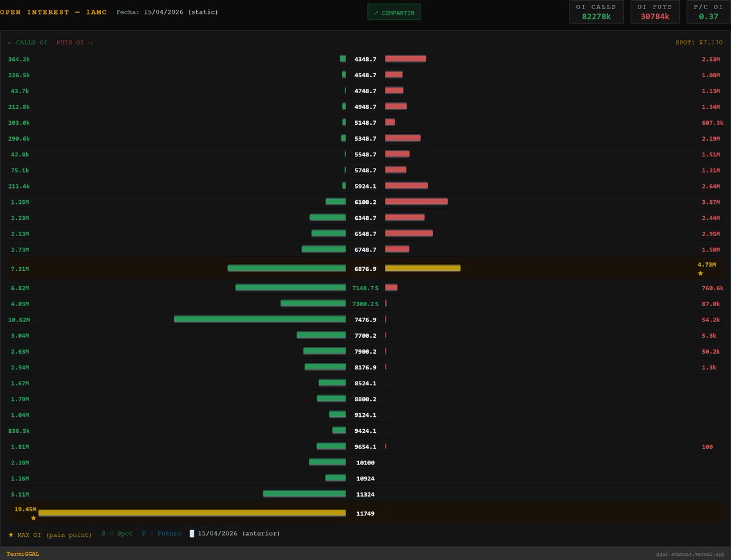Select strike price 10100
This screenshot has height=560, width=731.
[365, 462]
